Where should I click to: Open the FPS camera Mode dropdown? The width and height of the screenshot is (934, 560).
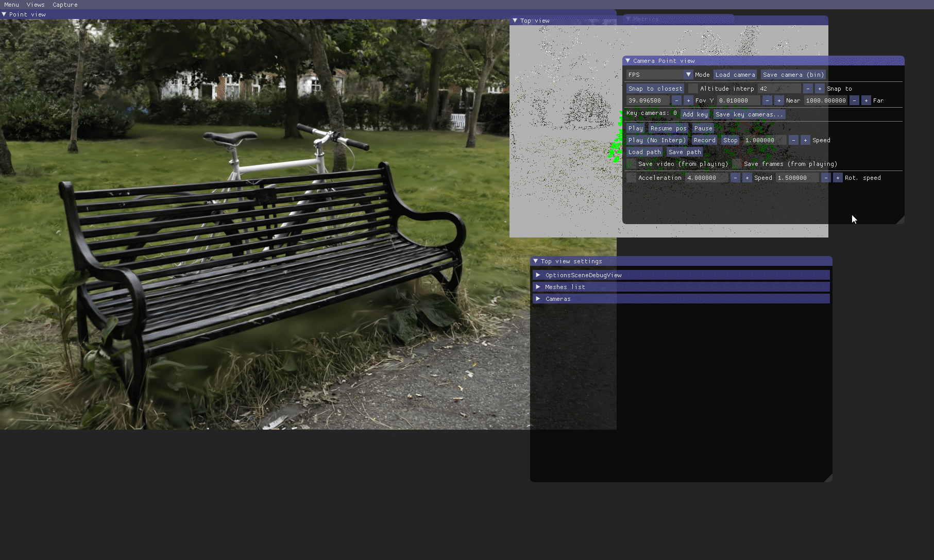pos(659,75)
